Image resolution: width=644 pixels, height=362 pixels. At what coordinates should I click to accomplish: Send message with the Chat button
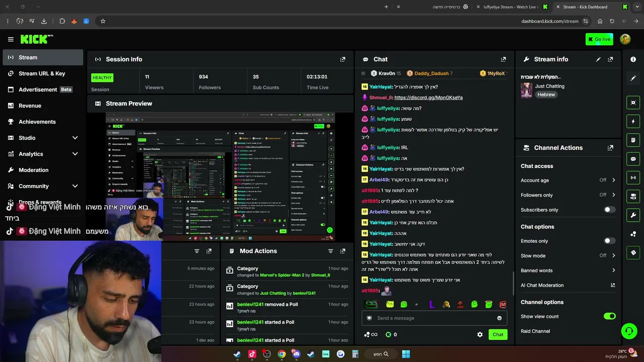(498, 334)
